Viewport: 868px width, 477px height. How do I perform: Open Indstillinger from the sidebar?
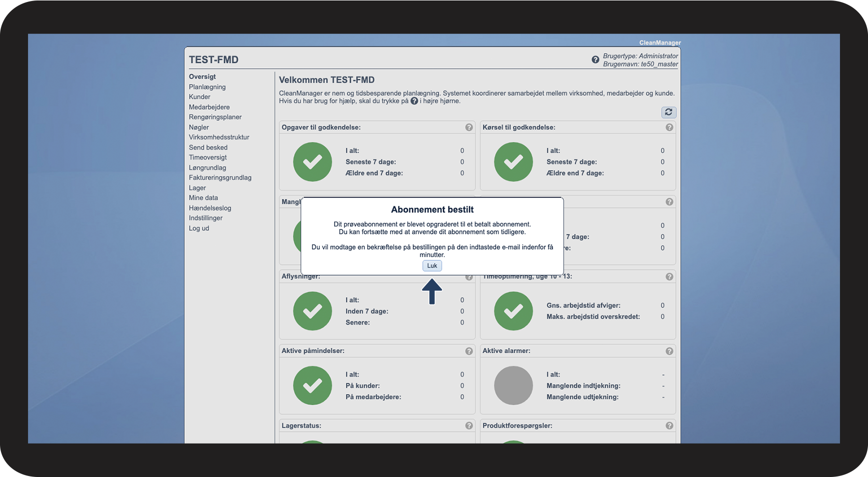[x=206, y=218]
